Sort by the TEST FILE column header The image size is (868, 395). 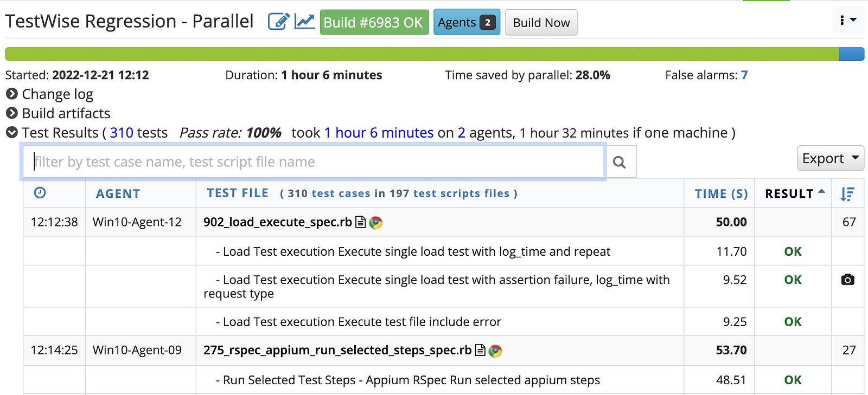pyautogui.click(x=238, y=193)
